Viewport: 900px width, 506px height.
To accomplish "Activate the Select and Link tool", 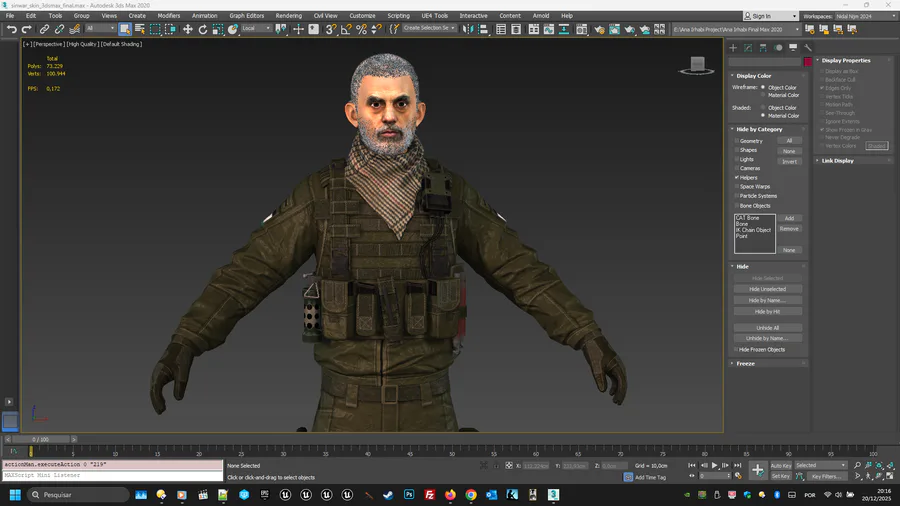I will [44, 29].
